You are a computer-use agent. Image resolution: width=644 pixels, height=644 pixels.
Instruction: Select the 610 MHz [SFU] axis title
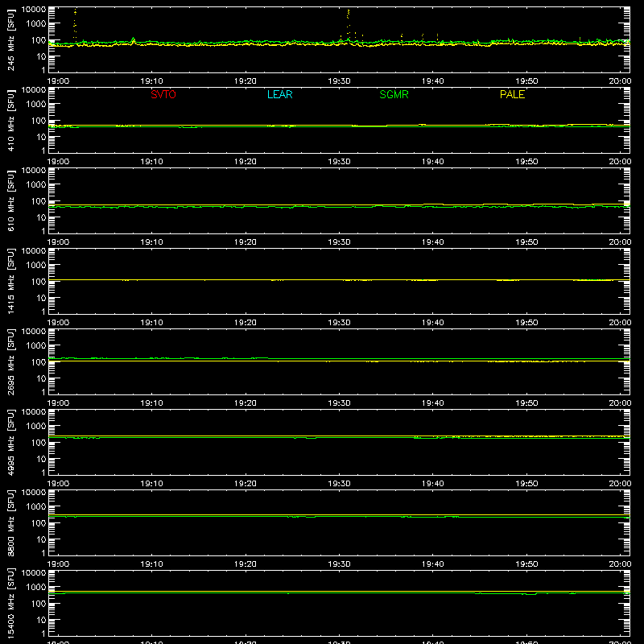point(11,200)
